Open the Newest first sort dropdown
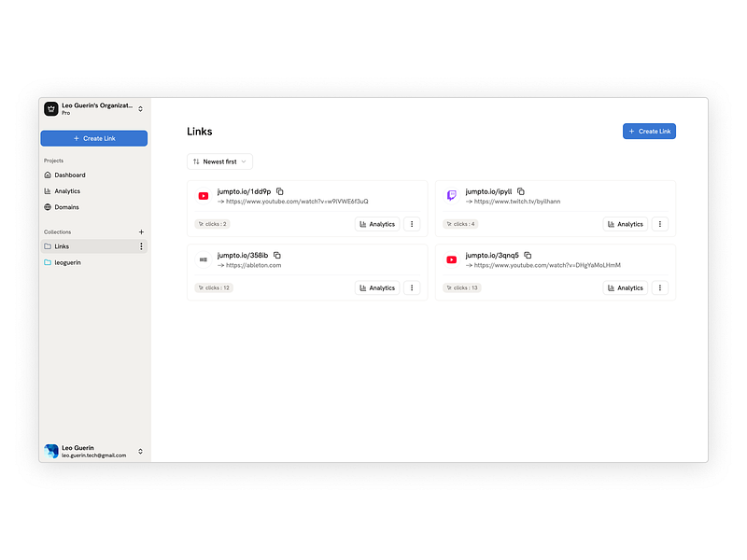Image resolution: width=747 pixels, height=560 pixels. (x=219, y=161)
